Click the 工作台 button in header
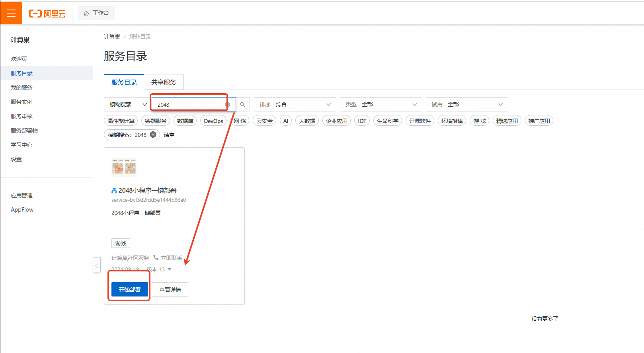This screenshot has height=353, width=644. [x=96, y=13]
